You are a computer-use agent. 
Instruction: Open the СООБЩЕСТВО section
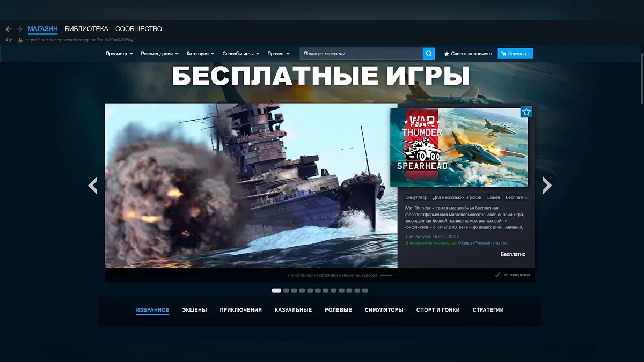tap(138, 29)
